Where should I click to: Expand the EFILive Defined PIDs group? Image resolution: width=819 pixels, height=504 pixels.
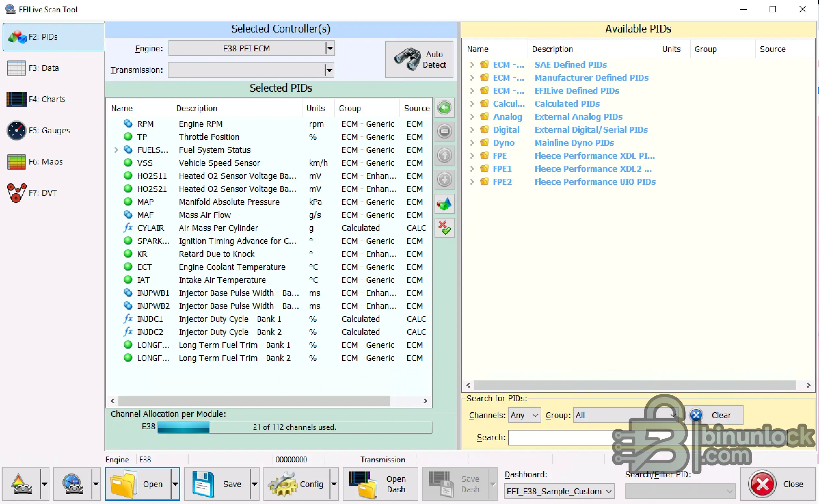coord(472,91)
